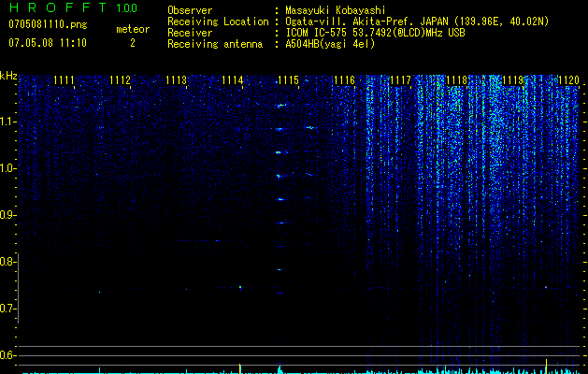Click time marker 1118
Screen dimensions: 588x374
point(457,80)
